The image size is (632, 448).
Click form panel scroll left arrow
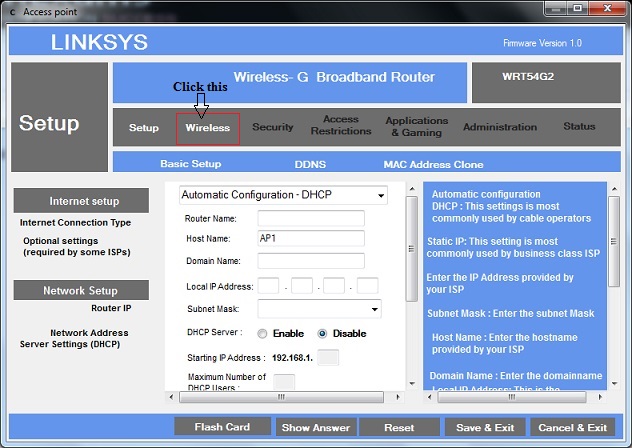coord(171,397)
